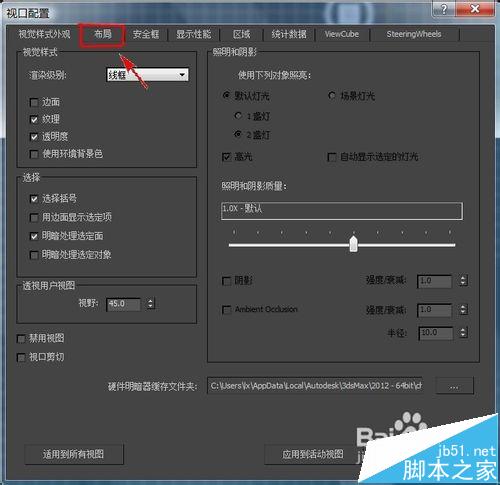Click the 1.0X - 默认 quality field
The image size is (500, 485).
342,211
